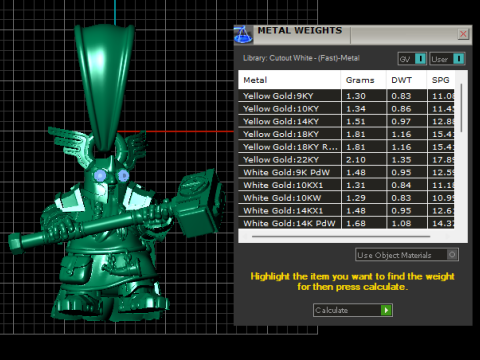
Task: Sort by the Grams column header
Action: (364, 80)
